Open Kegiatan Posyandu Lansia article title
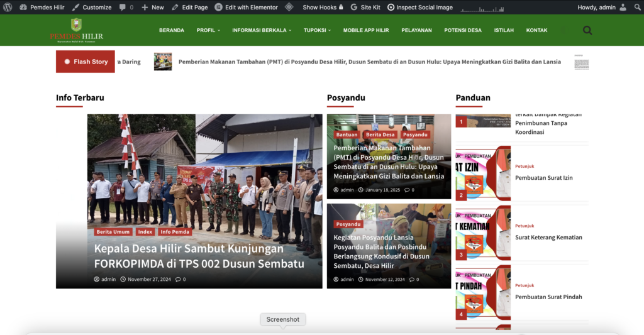This screenshot has height=335, width=644. [382, 251]
